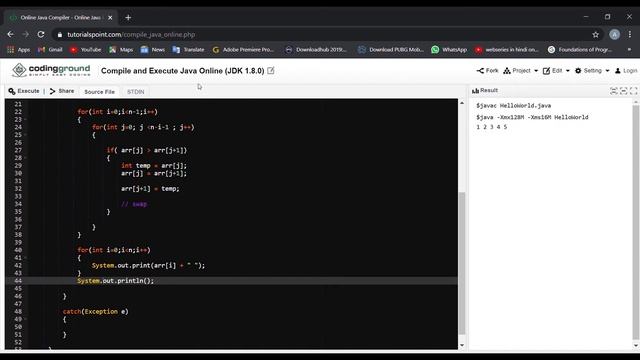Click the '$javac HelloWorld.java' result line
Image resolution: width=640 pixels, height=360 pixels.
(x=513, y=106)
